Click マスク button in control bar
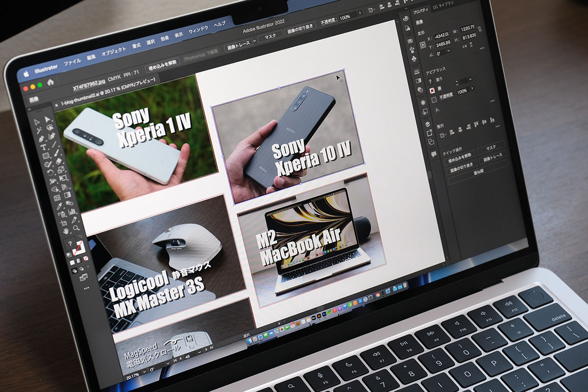The height and width of the screenshot is (392, 588). click(270, 36)
